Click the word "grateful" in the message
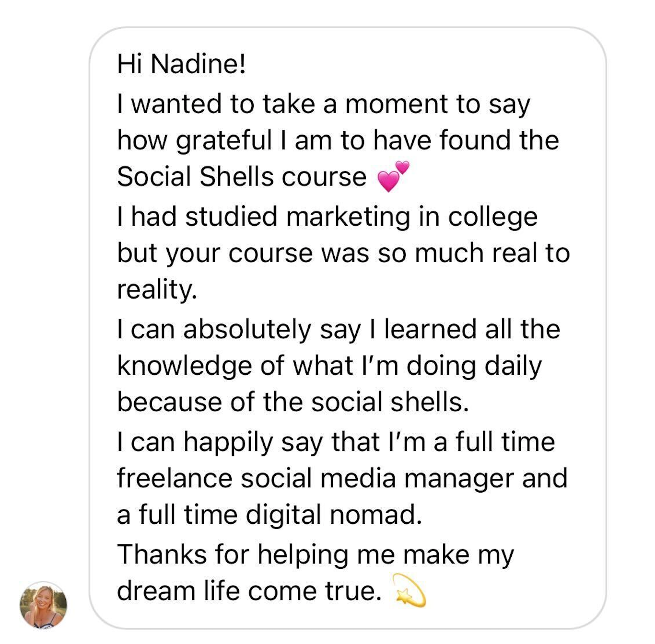Viewport: 655px width, 644px height. (224, 141)
